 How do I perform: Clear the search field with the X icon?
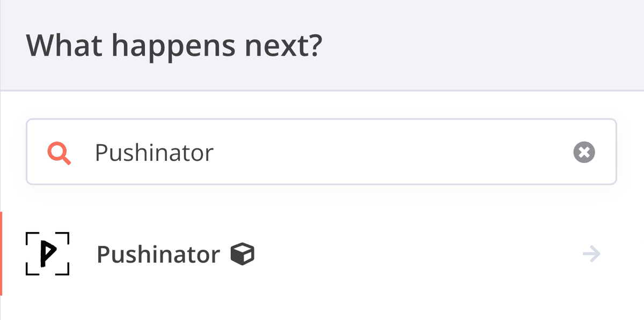tap(584, 153)
